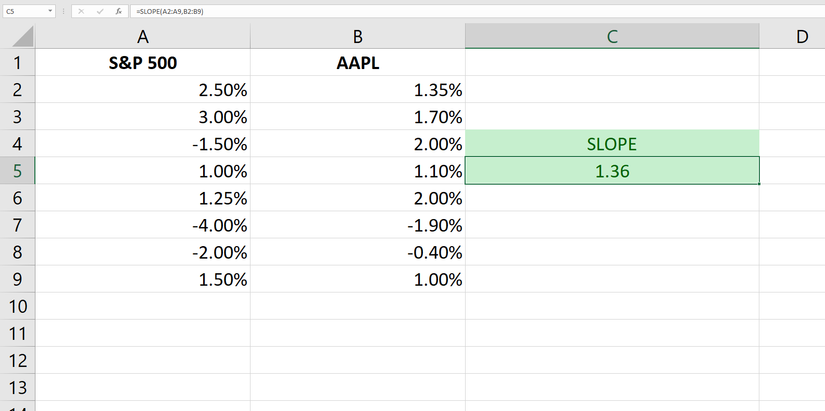
Task: Select the cell containing 1.25%
Action: 143,198
